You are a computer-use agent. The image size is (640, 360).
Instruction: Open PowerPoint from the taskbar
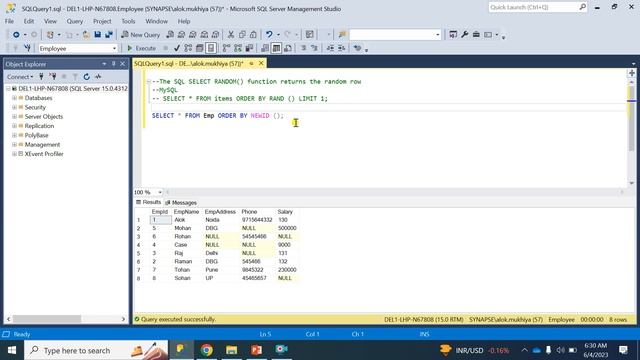click(256, 350)
